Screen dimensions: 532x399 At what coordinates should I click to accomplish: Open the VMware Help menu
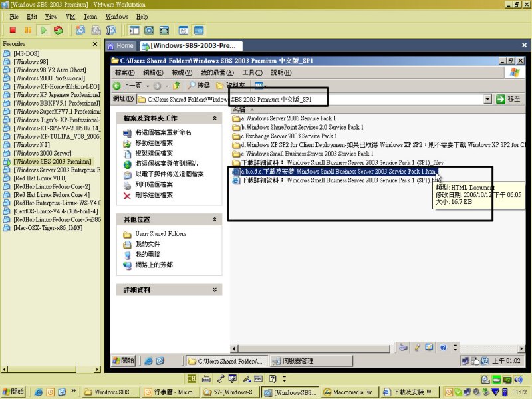[142, 17]
